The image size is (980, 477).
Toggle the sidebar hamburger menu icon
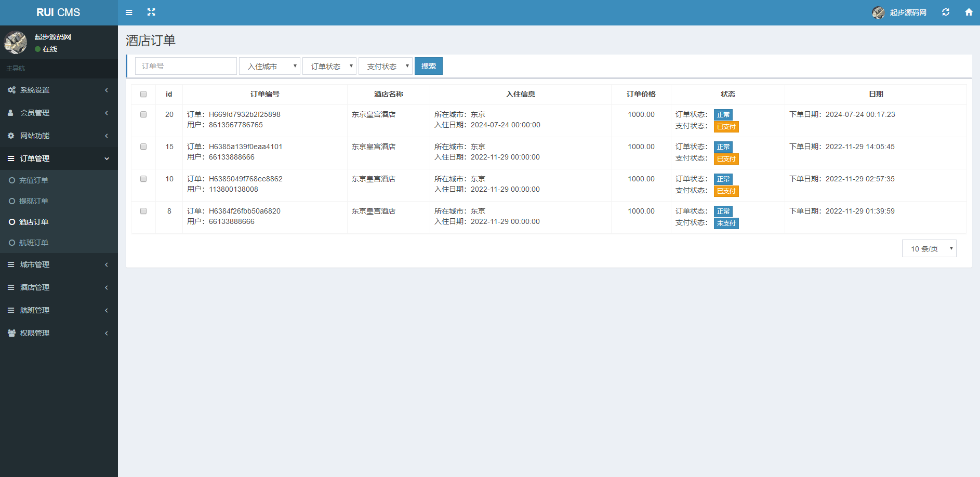129,12
